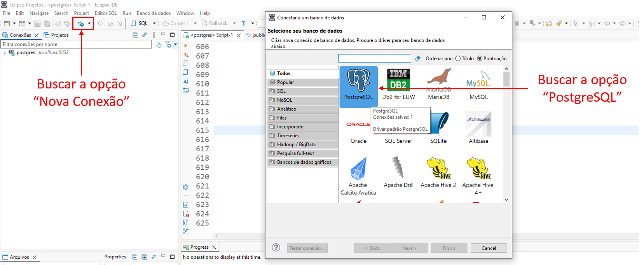Click the Reconnect plug icon
Image resolution: width=644 pixels, height=265 pixels.
pyautogui.click(x=110, y=24)
